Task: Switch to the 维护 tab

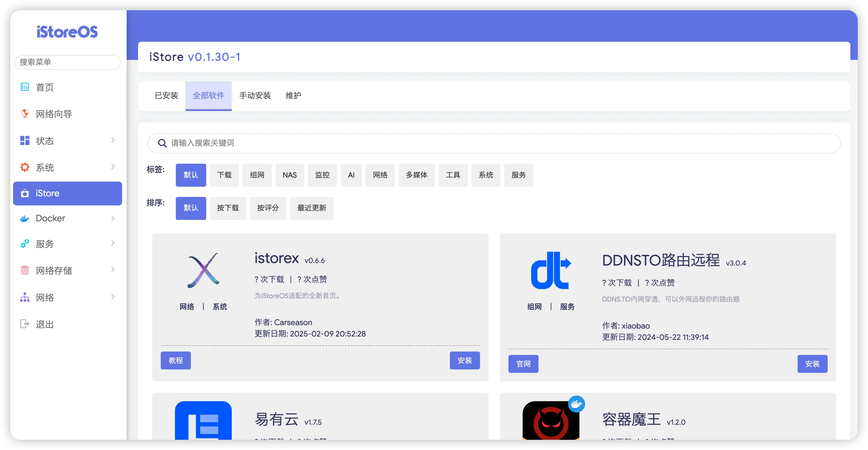Action: click(293, 96)
